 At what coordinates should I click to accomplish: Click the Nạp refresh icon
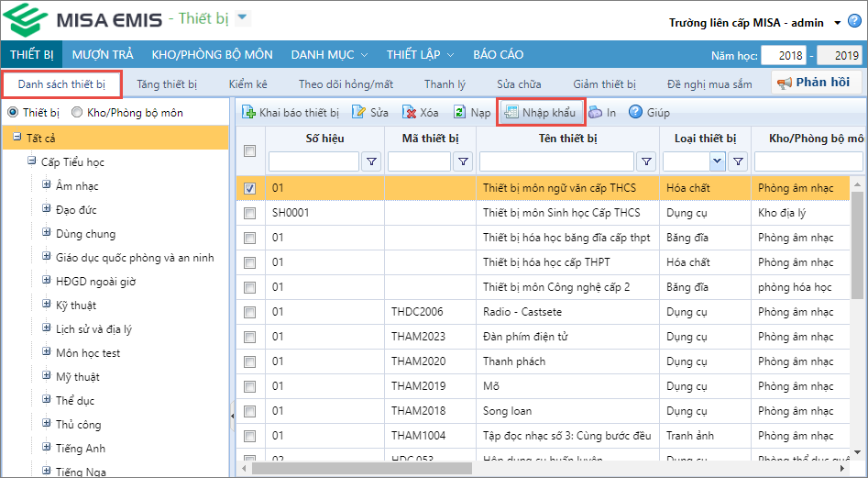460,113
